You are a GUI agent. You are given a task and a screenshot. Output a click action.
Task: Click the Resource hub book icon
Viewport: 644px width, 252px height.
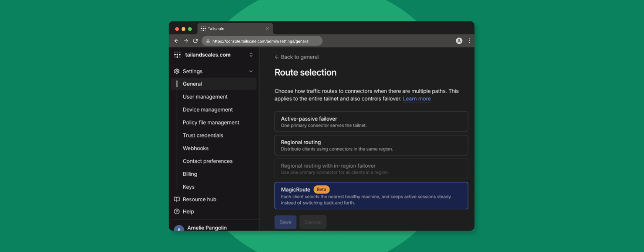pyautogui.click(x=177, y=199)
